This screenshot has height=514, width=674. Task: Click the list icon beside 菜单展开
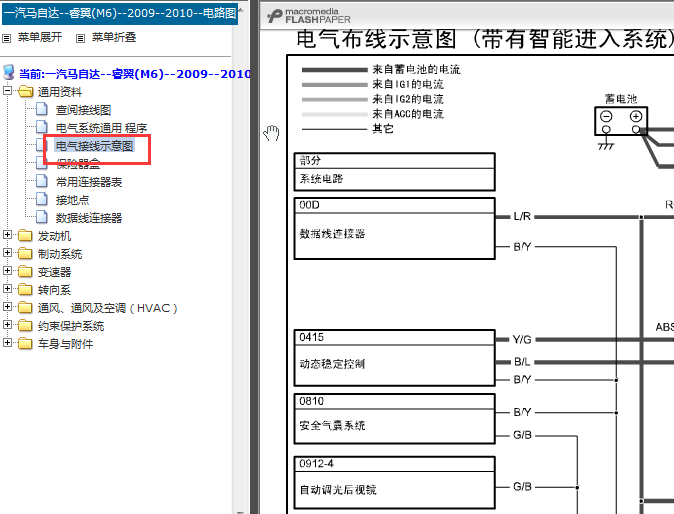click(x=6, y=38)
